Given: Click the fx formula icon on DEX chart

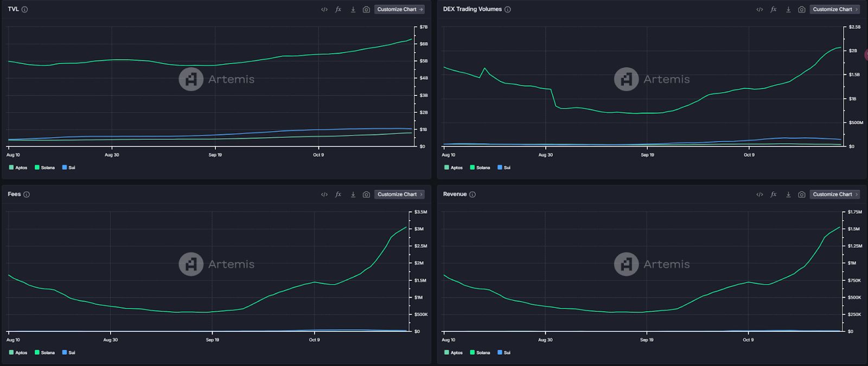Looking at the screenshot, I should click(x=774, y=9).
